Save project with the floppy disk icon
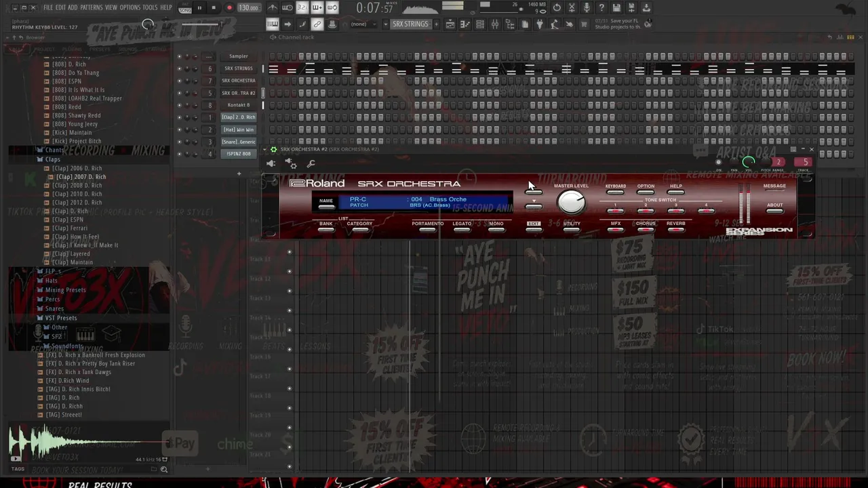Screen dimensions: 868x488 (x=616, y=7)
